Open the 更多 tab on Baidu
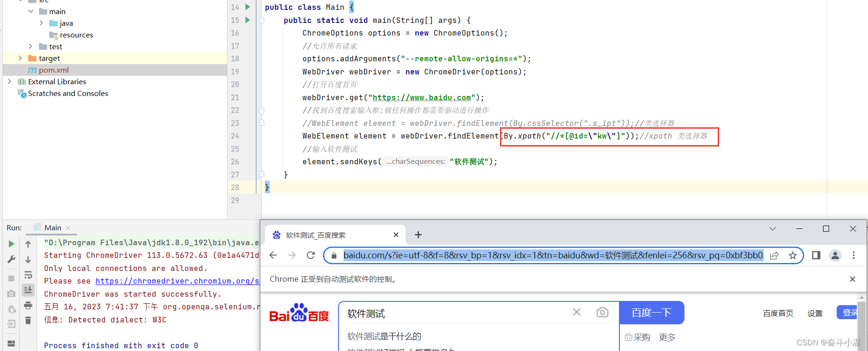Image resolution: width=868 pixels, height=351 pixels. pyautogui.click(x=667, y=337)
